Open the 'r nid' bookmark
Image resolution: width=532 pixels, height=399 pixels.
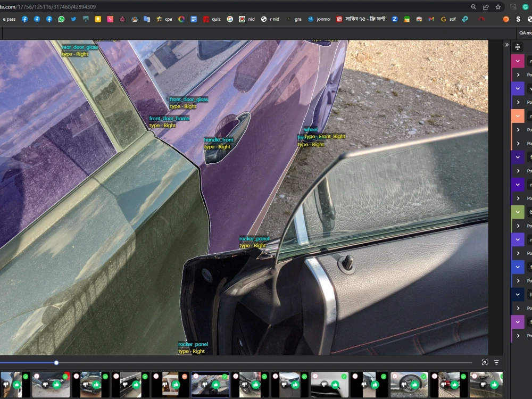pyautogui.click(x=270, y=19)
